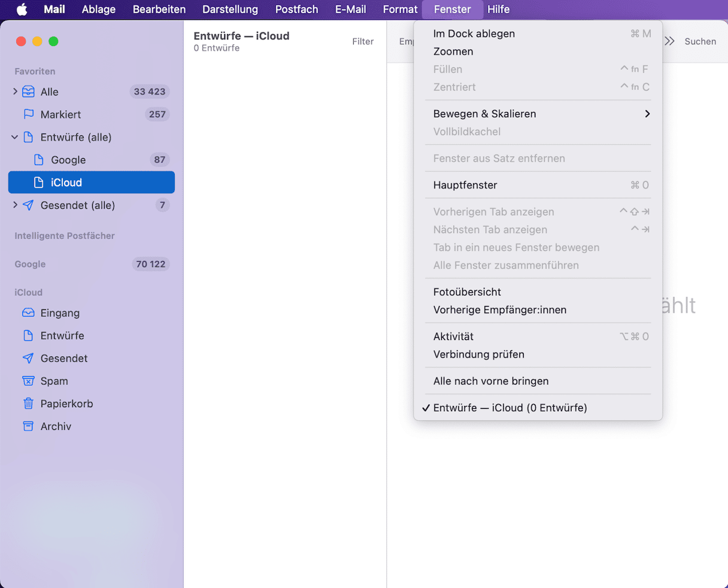
Task: Select the Papierkorb mailbox
Action: pos(92,404)
